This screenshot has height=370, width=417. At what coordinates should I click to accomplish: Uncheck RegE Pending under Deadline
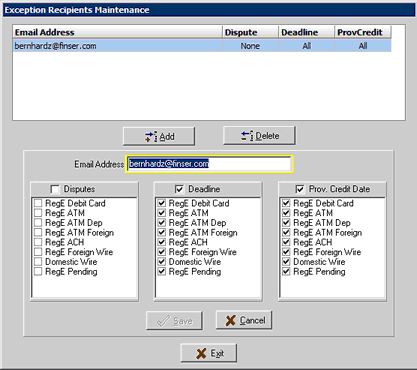click(x=162, y=271)
